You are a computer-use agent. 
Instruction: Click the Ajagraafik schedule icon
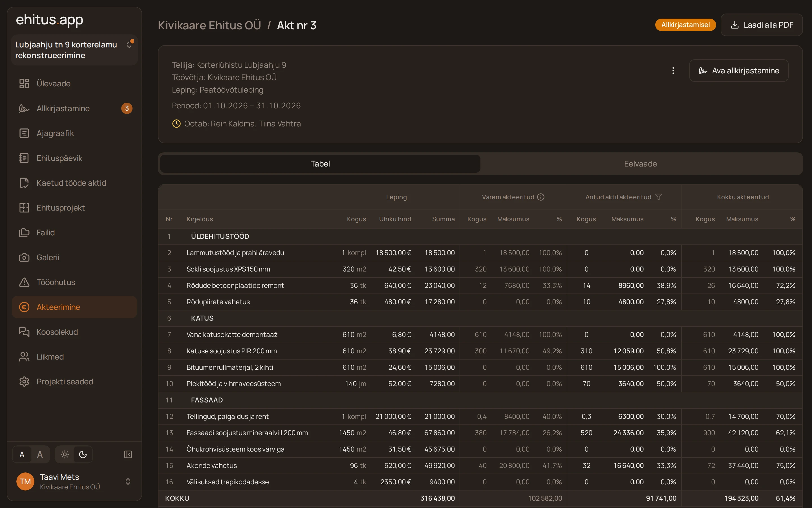[24, 133]
